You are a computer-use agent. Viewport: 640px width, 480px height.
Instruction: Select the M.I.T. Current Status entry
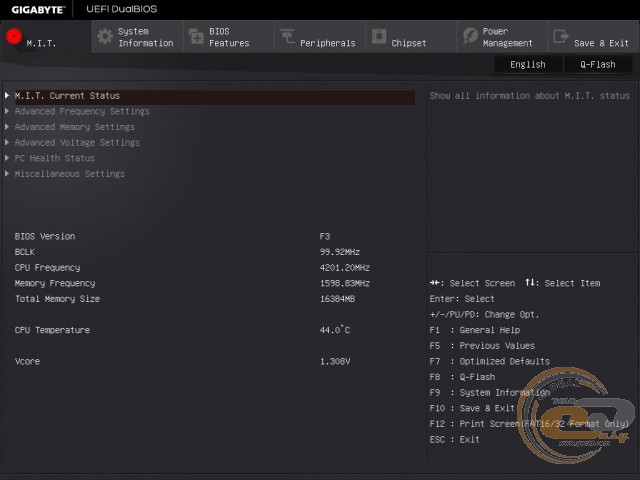pyautogui.click(x=215, y=96)
